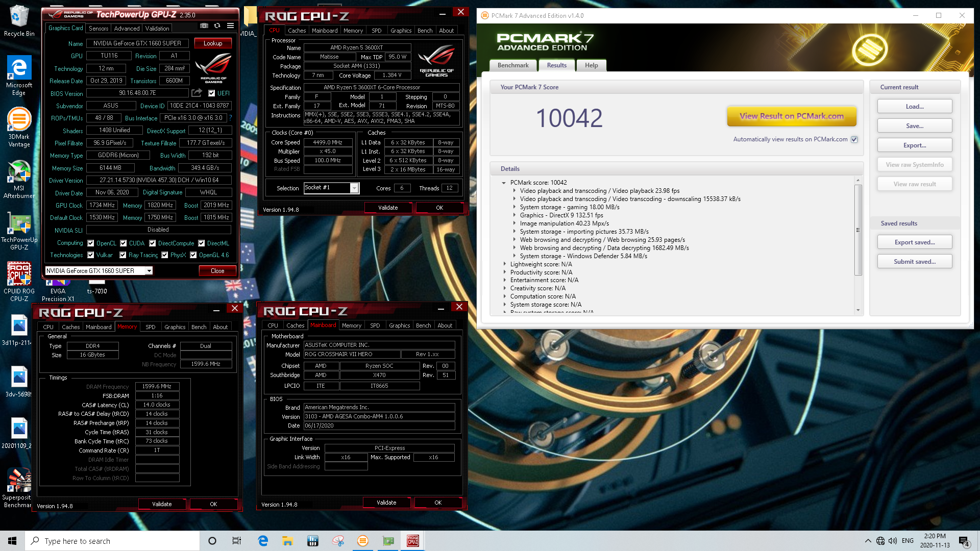Screen dimensions: 980x551
Task: Open File Explorer from the taskbar
Action: [287, 541]
